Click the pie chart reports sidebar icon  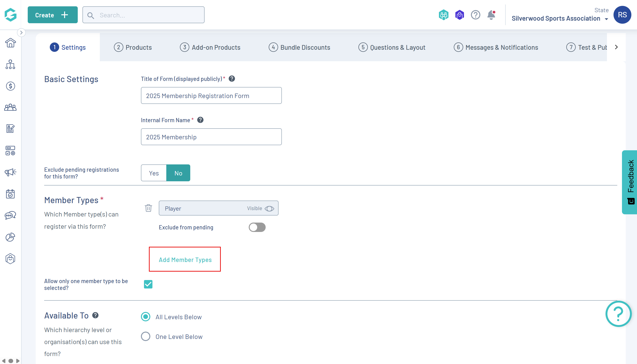[10, 237]
